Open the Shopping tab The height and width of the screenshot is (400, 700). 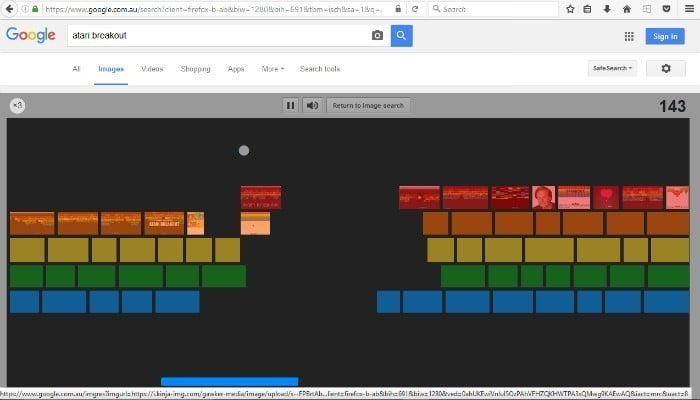coord(196,69)
